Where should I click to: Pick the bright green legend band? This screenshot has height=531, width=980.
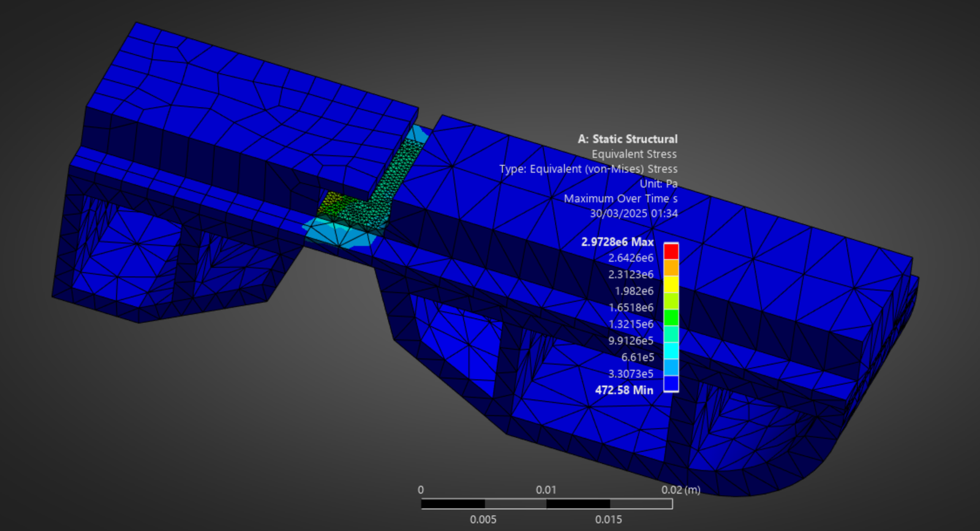click(671, 317)
